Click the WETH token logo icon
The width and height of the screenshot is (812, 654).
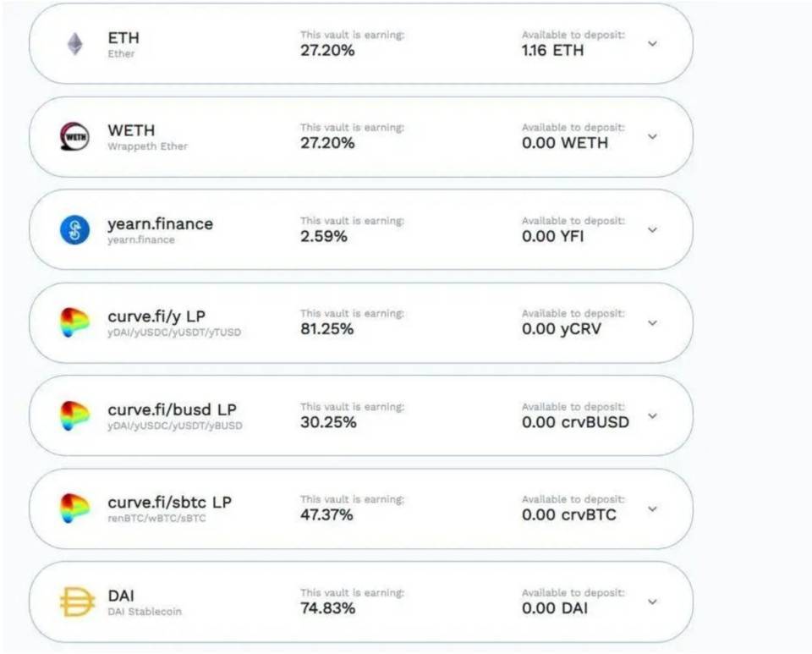pos(74,137)
